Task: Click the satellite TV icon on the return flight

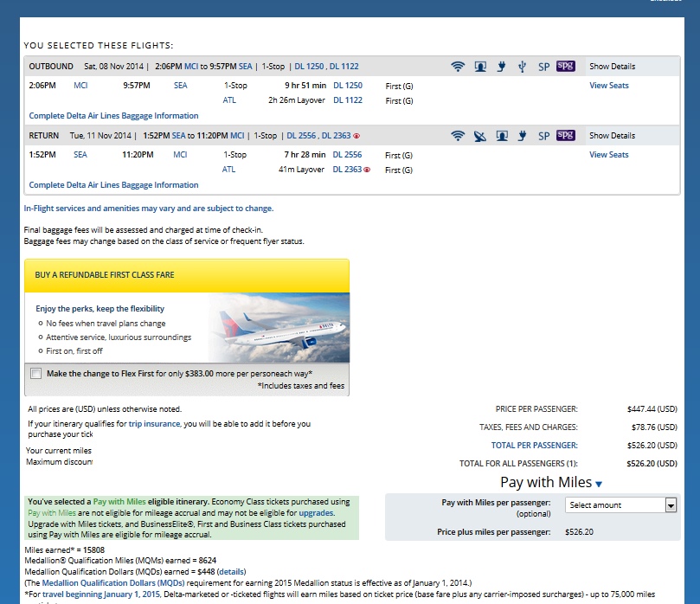Action: [480, 136]
